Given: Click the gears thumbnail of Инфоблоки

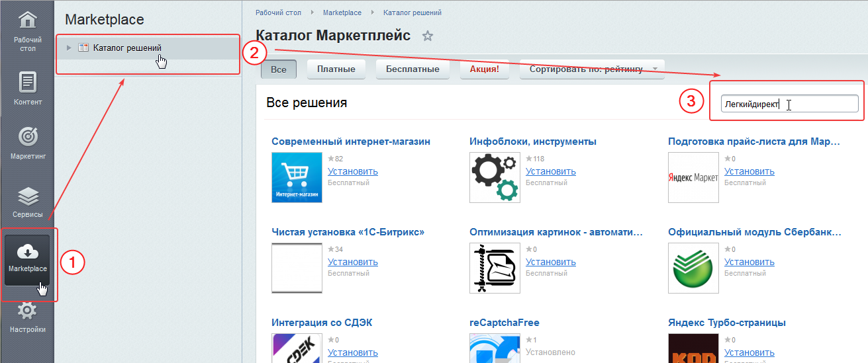Looking at the screenshot, I should [495, 177].
